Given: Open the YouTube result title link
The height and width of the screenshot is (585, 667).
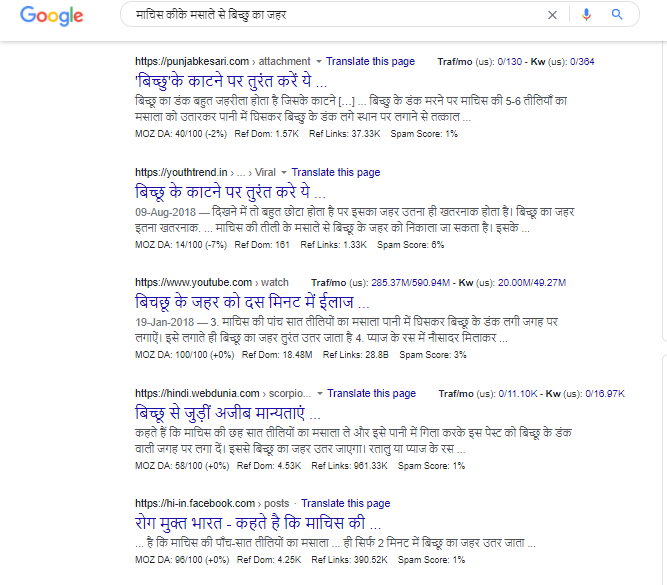Looking at the screenshot, I should (252, 302).
